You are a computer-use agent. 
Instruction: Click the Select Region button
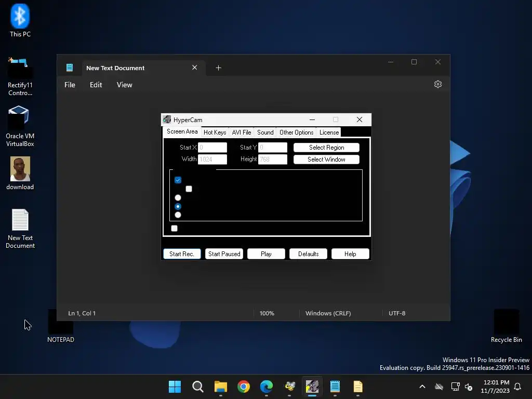pyautogui.click(x=326, y=147)
